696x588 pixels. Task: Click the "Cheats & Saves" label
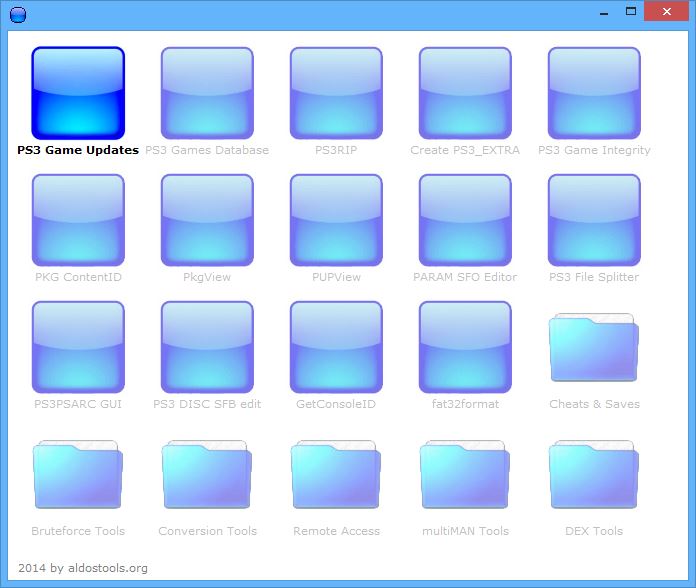click(x=594, y=404)
